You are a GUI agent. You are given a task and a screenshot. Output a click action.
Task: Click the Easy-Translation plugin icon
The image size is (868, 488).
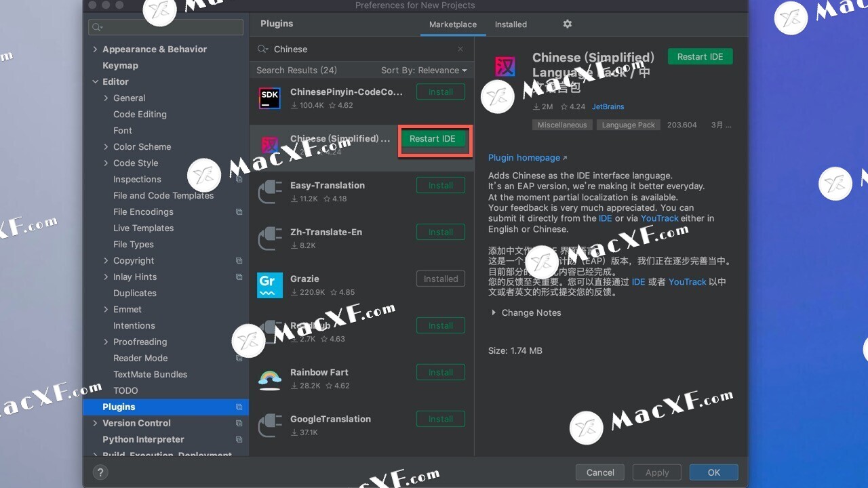[270, 192]
